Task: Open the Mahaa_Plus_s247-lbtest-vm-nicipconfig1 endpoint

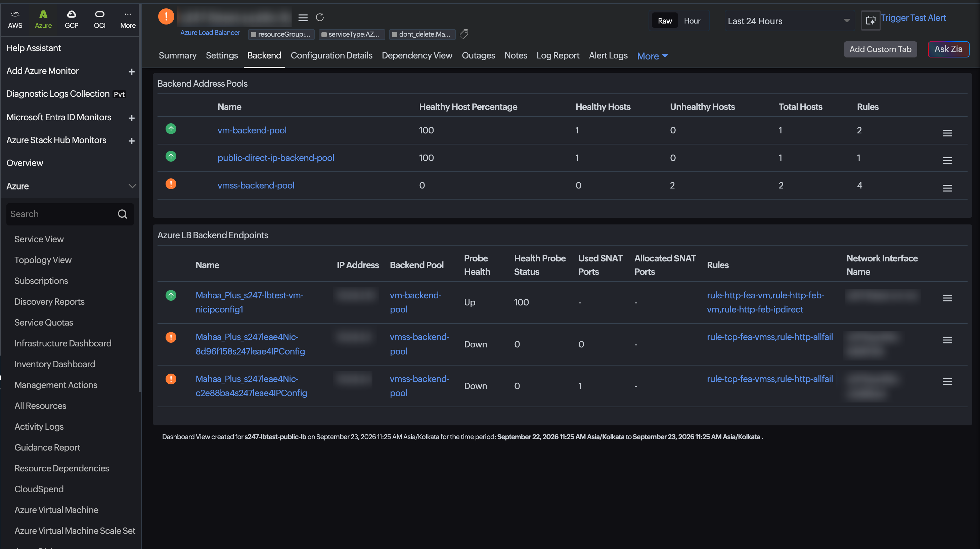Action: [249, 302]
